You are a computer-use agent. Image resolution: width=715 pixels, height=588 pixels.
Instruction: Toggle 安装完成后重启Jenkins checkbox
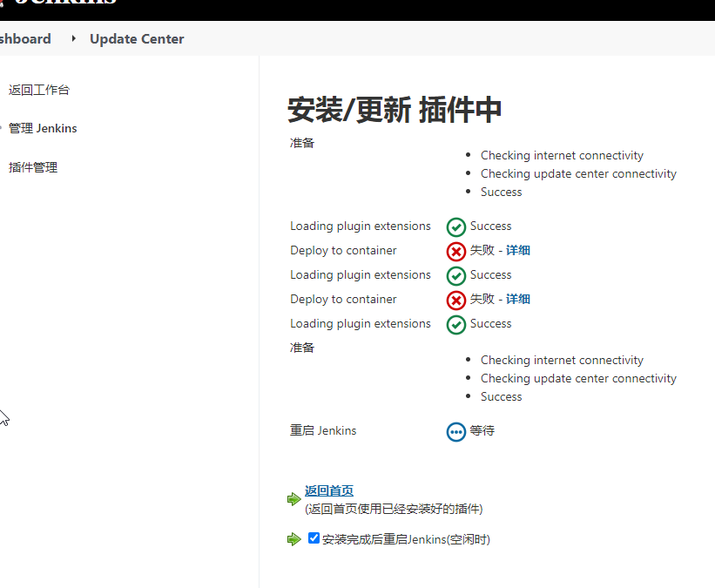tap(314, 537)
